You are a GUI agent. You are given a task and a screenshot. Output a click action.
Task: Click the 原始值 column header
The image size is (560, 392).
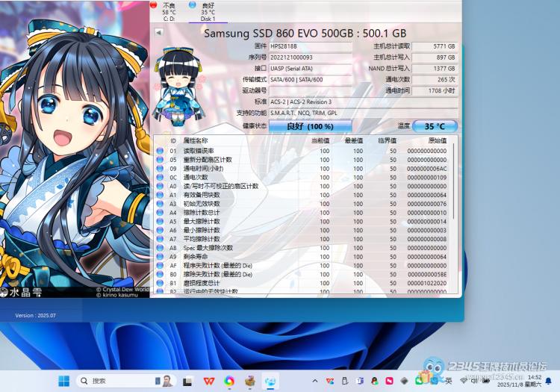pos(437,141)
